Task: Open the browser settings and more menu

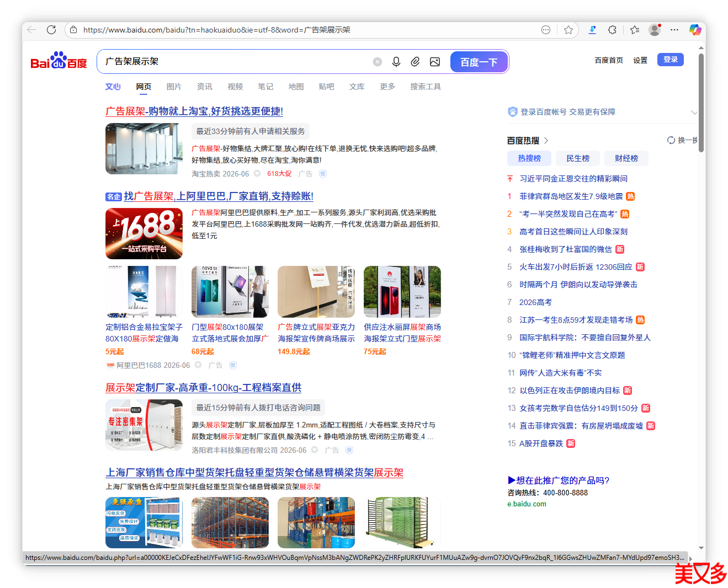Action: pyautogui.click(x=674, y=30)
